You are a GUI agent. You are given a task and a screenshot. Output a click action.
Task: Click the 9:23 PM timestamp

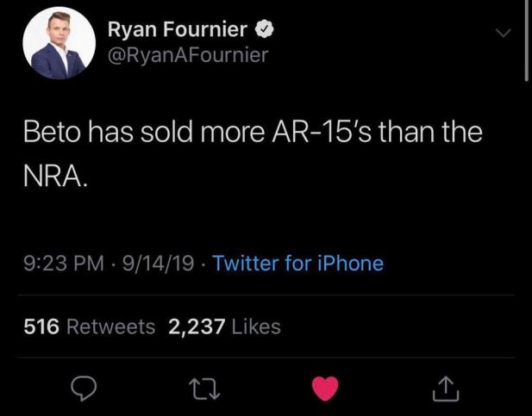(64, 263)
